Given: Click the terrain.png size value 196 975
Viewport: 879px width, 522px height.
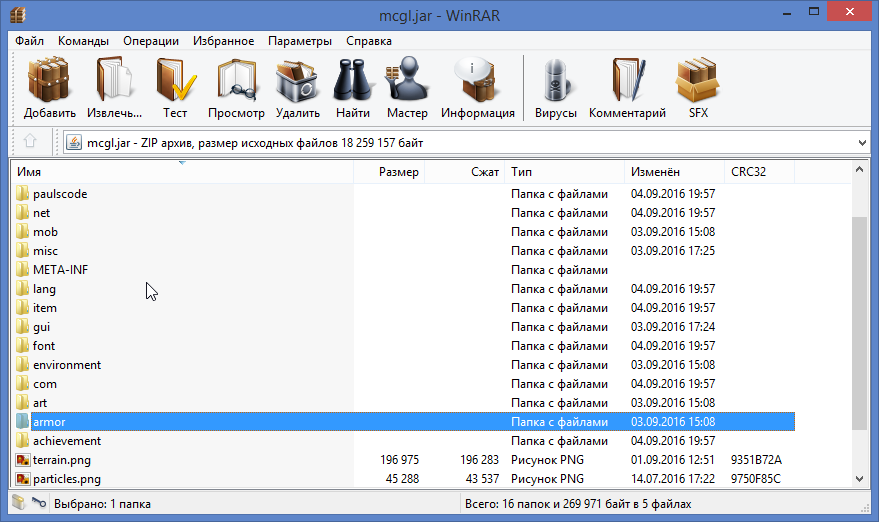Looking at the screenshot, I should [399, 460].
